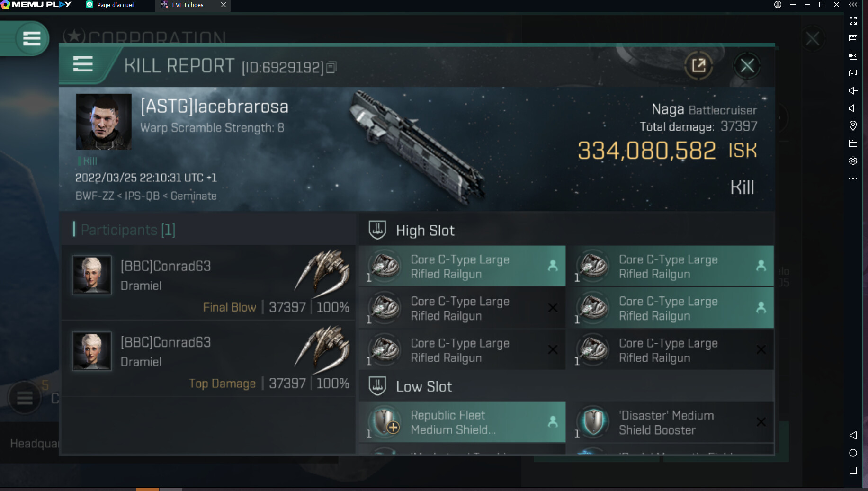Open MEmu keyboard mapping
This screenshot has height=491, width=868.
click(x=853, y=38)
